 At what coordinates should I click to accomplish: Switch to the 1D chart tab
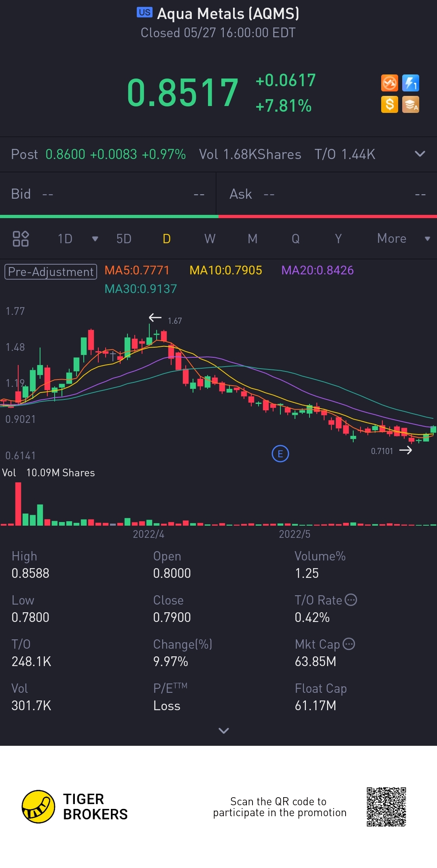(65, 239)
